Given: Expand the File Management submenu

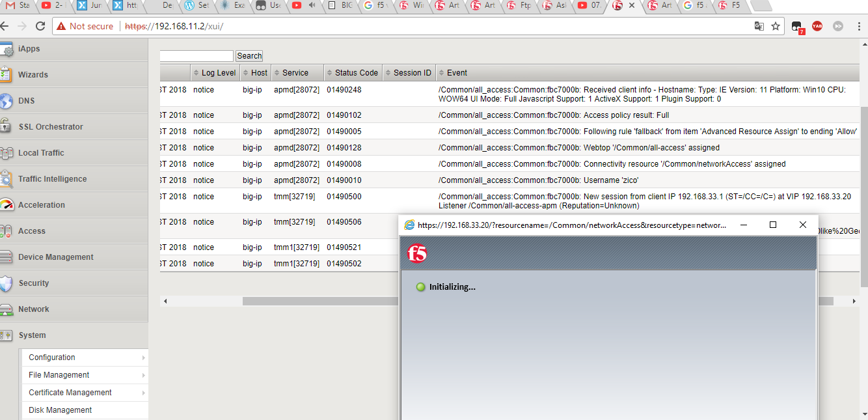Looking at the screenshot, I should [57, 374].
